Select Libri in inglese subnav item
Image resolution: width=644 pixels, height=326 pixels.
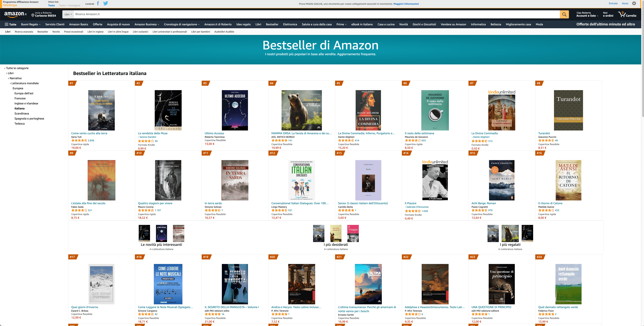[95, 32]
